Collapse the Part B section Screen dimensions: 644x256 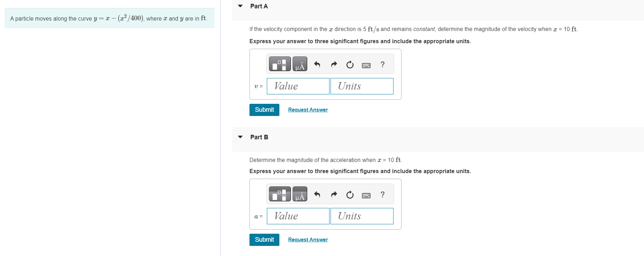pos(240,137)
